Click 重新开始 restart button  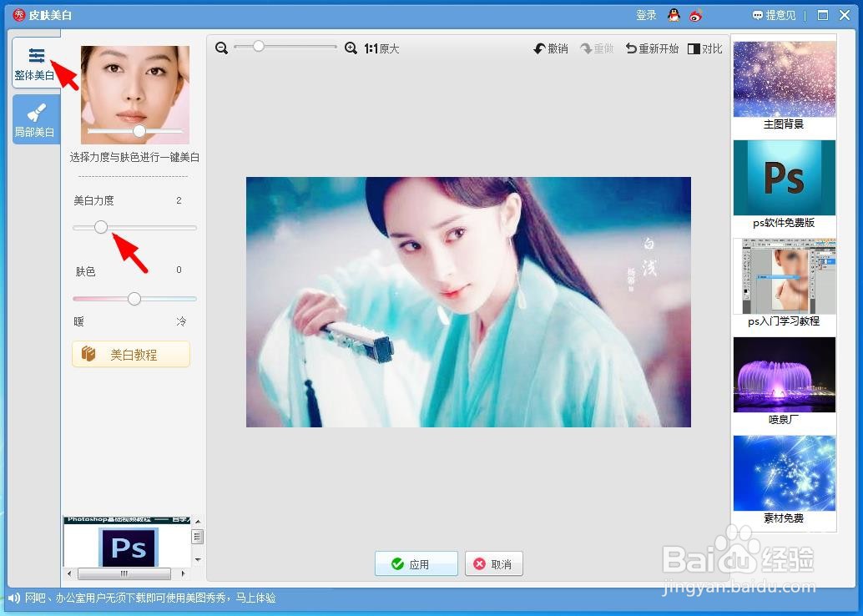point(652,49)
